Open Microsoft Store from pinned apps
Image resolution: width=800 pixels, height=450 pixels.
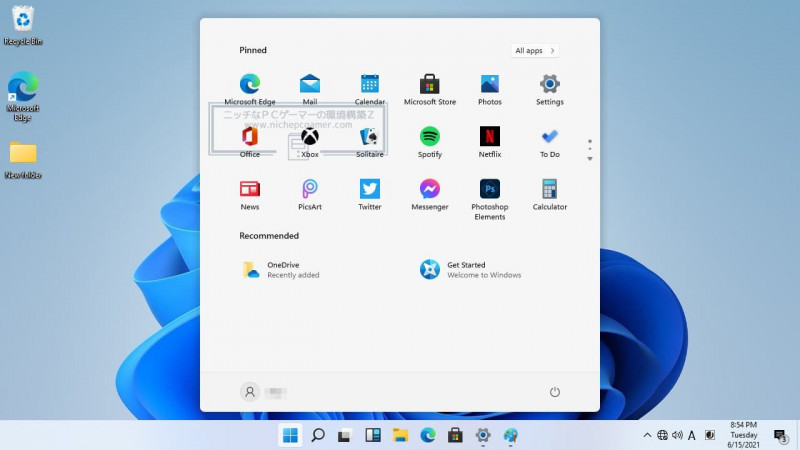click(430, 89)
